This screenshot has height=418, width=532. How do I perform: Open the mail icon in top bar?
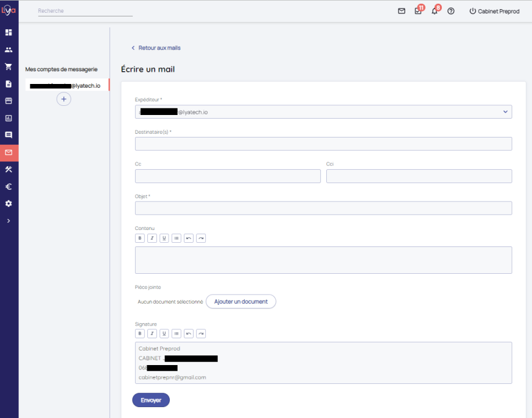tap(401, 11)
